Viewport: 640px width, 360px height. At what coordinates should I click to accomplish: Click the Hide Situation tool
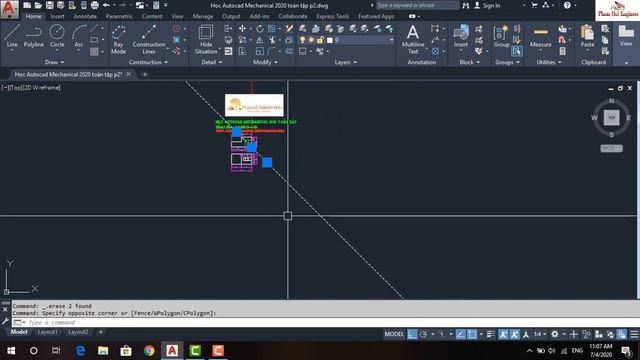(x=206, y=40)
